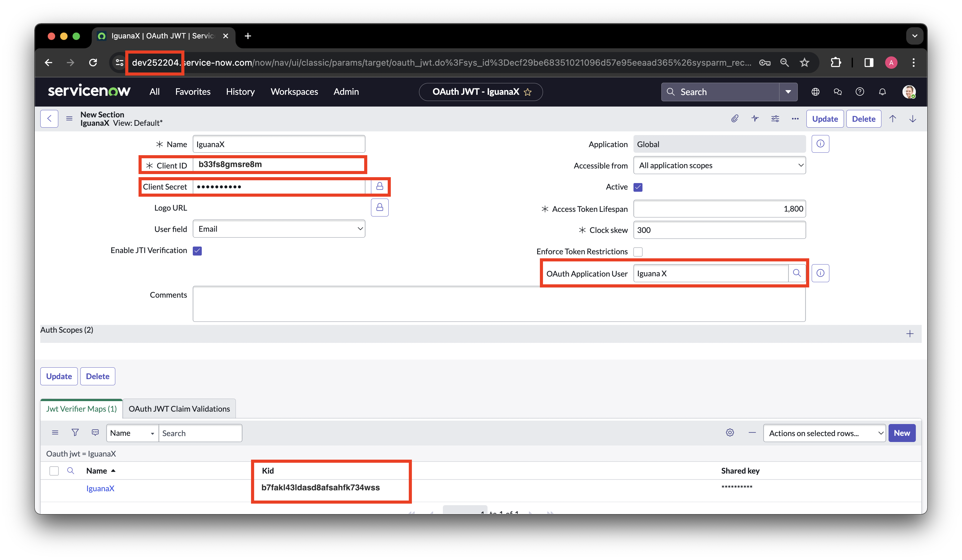Bookmark this page with the star
962x560 pixels.
(804, 63)
